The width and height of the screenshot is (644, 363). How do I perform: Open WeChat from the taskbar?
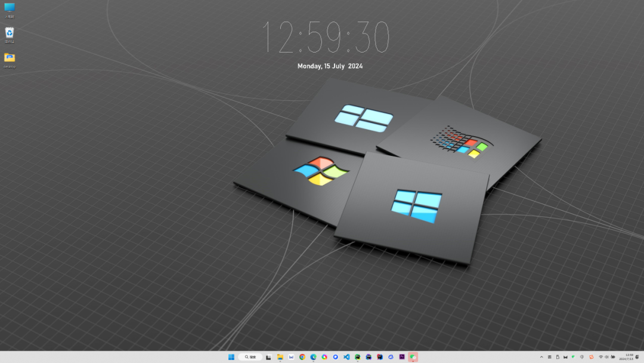(x=413, y=357)
